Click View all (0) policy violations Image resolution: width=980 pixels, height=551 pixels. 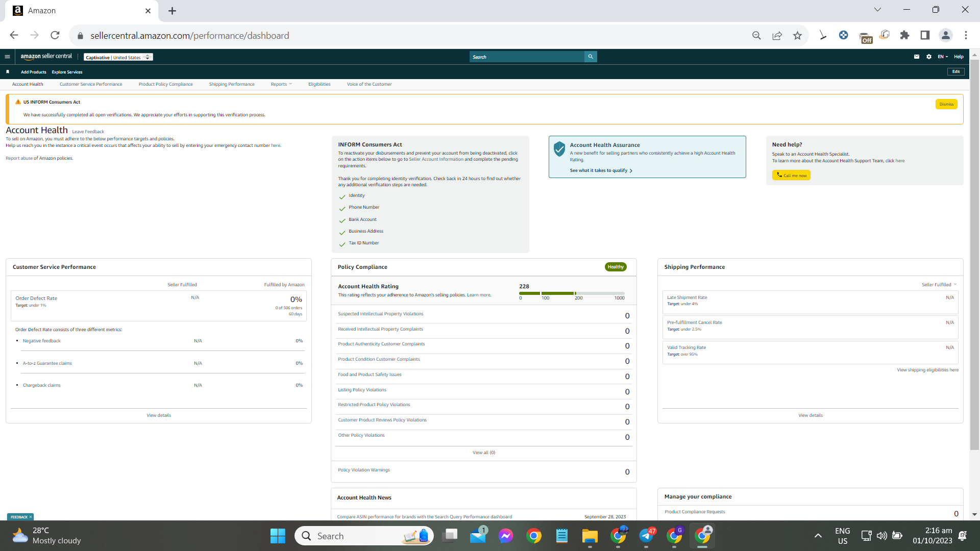484,453
